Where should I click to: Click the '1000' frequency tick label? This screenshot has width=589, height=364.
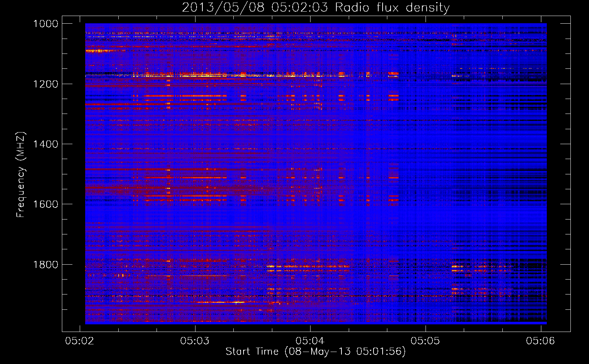pyautogui.click(x=46, y=24)
